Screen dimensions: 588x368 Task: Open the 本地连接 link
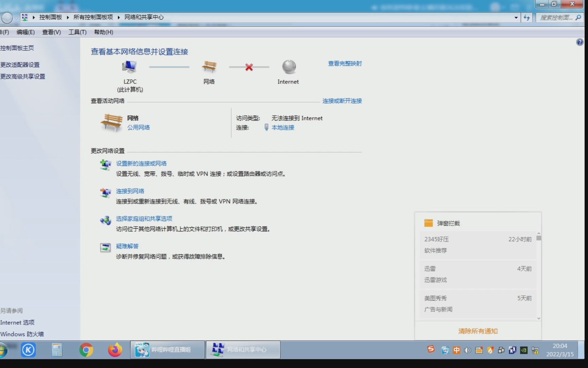(x=283, y=127)
